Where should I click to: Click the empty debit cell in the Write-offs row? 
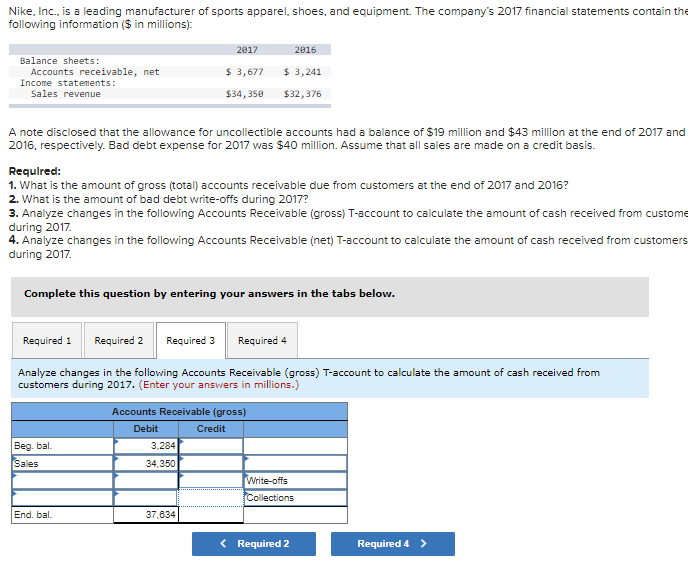point(146,480)
